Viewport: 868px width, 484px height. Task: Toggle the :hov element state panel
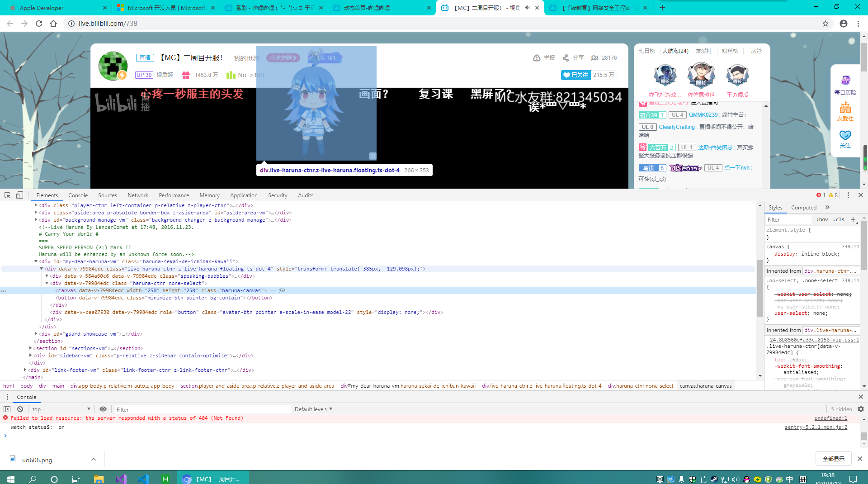822,219
